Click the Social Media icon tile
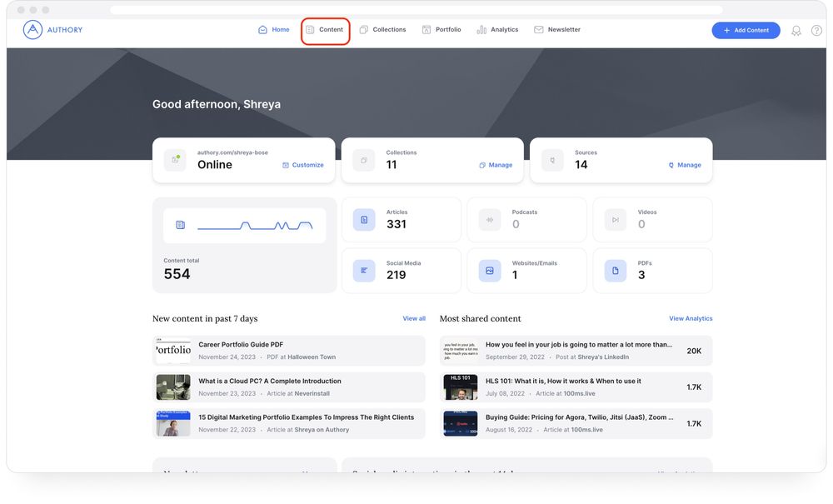Screen dimensions: 833x504 coord(364,271)
